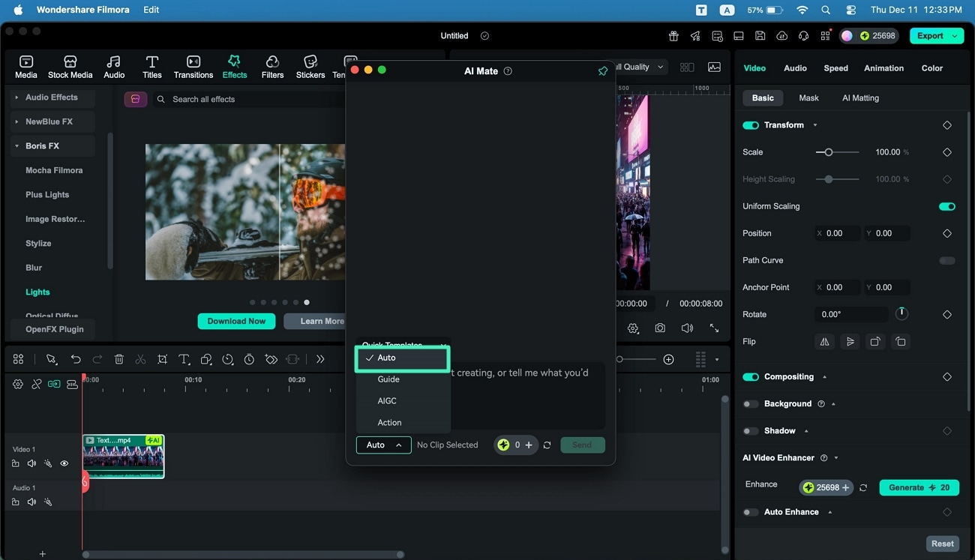The image size is (975, 560).
Task: Click the delete trash icon above timeline
Action: (x=118, y=360)
